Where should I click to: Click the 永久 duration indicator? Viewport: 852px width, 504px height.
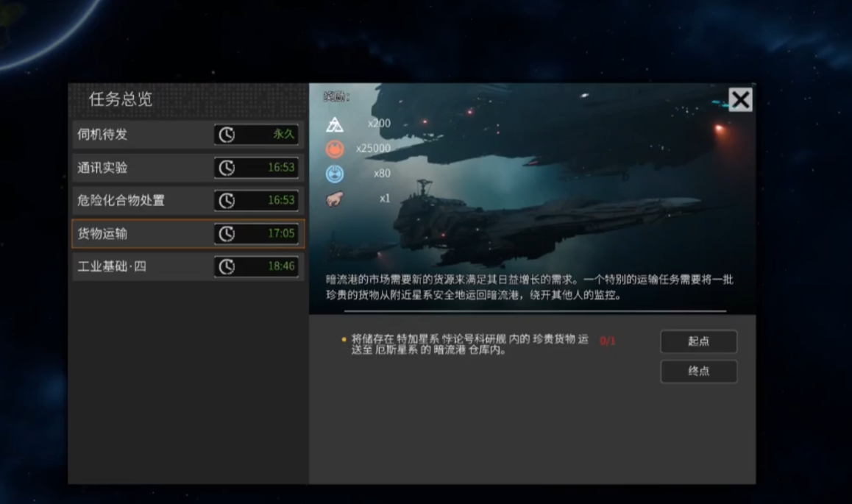283,135
